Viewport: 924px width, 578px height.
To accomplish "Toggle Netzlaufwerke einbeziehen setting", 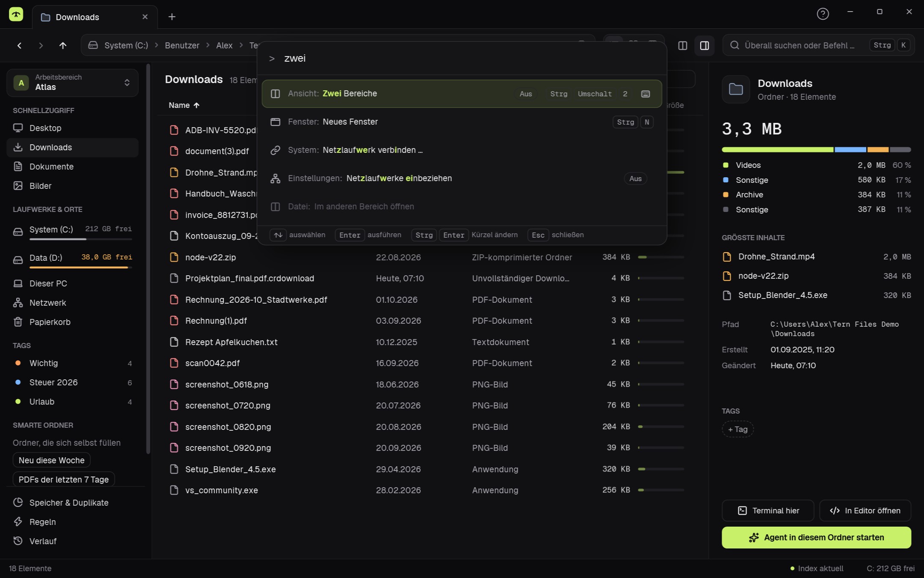I will tap(462, 179).
